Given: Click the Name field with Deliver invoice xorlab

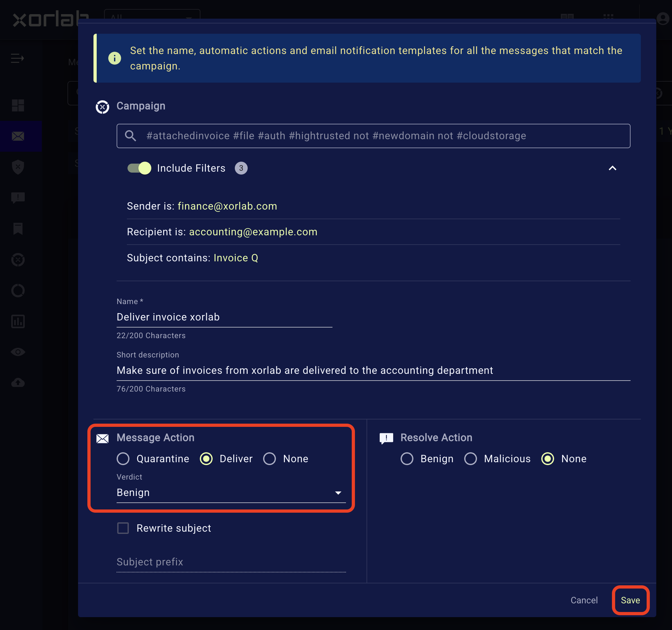Looking at the screenshot, I should click(x=225, y=317).
